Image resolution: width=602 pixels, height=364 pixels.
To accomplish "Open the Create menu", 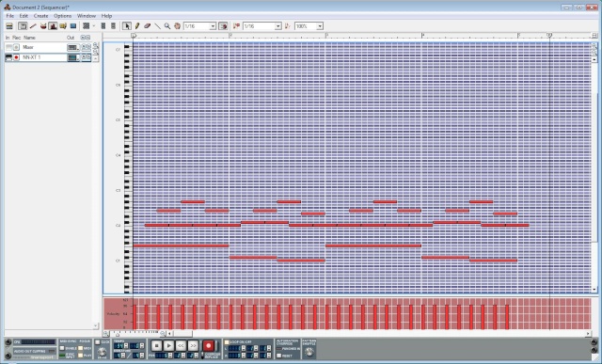I will coord(40,16).
